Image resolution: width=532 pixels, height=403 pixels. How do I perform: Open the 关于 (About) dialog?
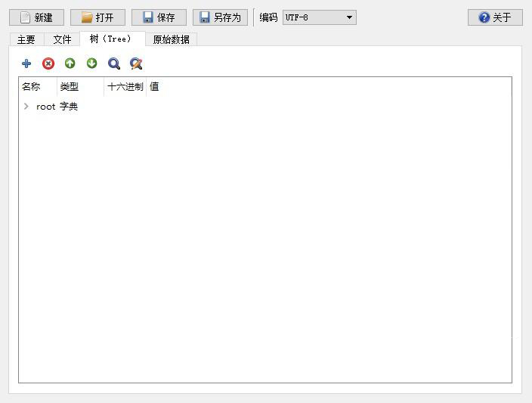click(495, 17)
